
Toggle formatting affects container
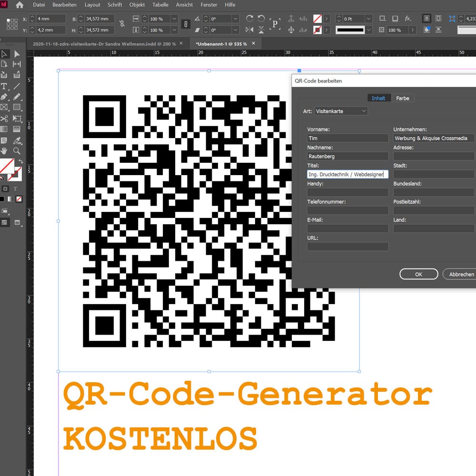[x=5, y=189]
